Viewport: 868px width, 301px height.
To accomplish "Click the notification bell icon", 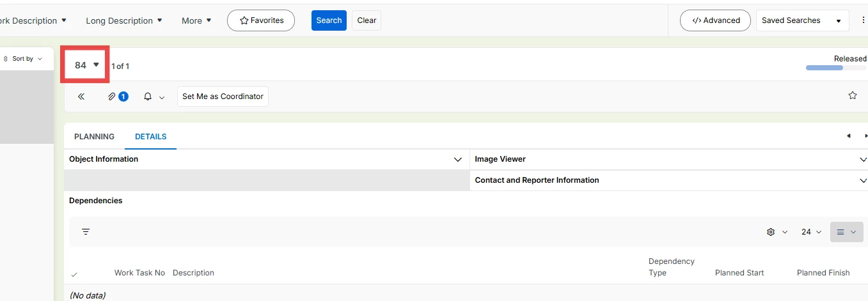I will pyautogui.click(x=148, y=96).
